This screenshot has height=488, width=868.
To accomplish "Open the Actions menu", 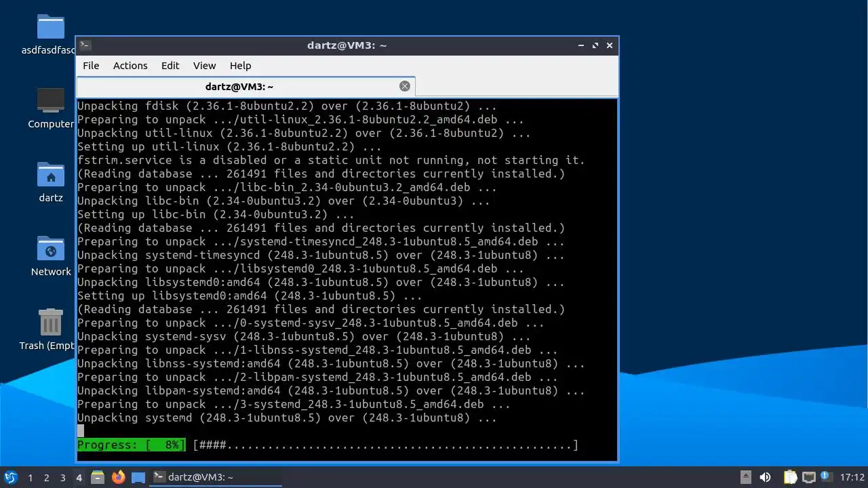I will click(130, 66).
